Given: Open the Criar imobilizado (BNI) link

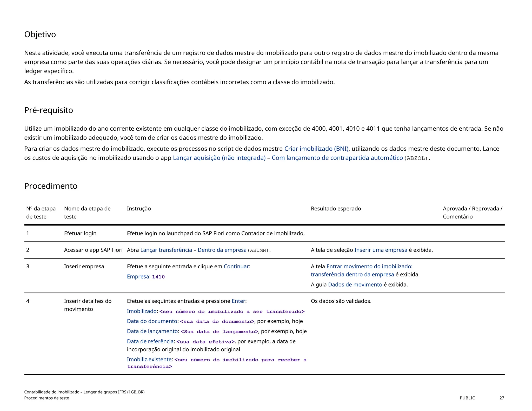Looking at the screenshot, I should (316, 149).
